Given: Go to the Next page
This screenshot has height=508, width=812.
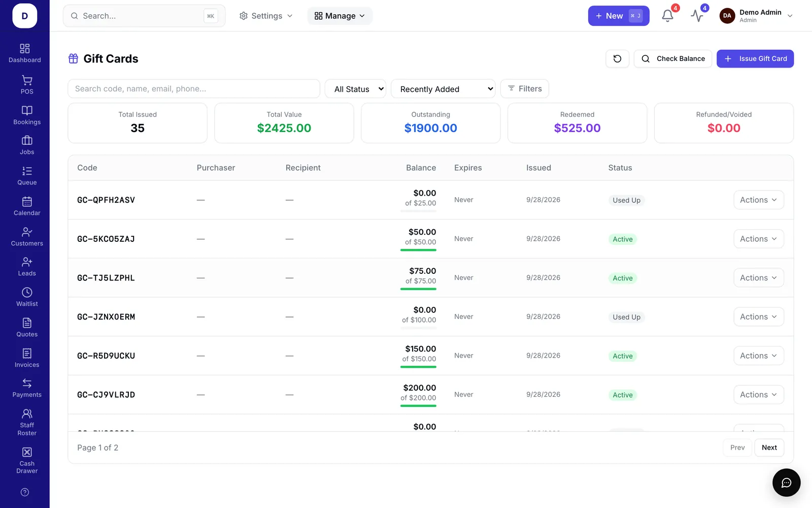Looking at the screenshot, I should 769,448.
